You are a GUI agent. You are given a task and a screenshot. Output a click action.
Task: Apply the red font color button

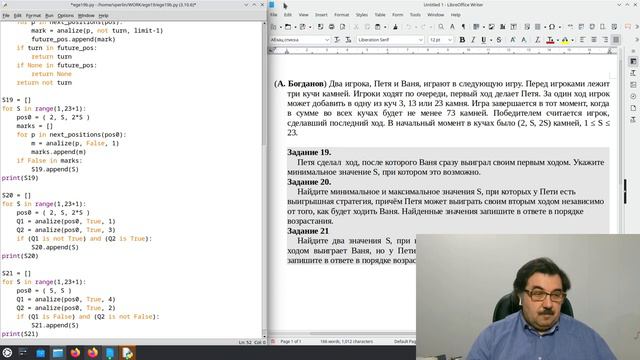coord(550,40)
